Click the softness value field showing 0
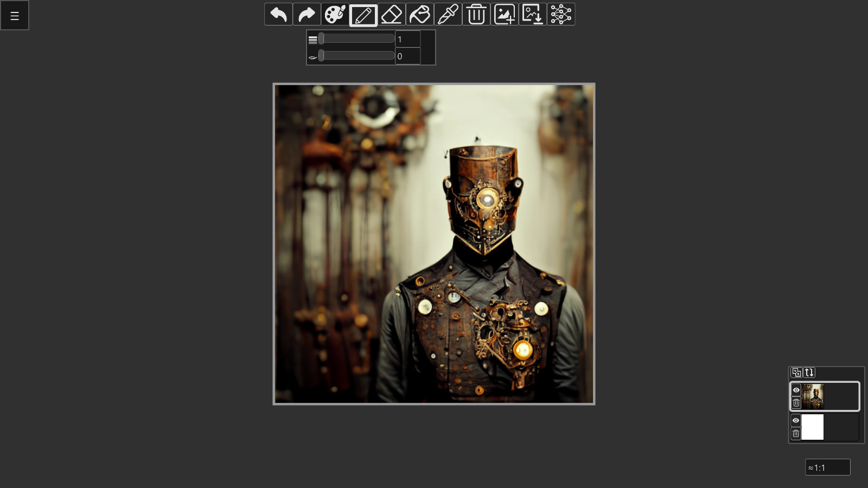 point(407,56)
